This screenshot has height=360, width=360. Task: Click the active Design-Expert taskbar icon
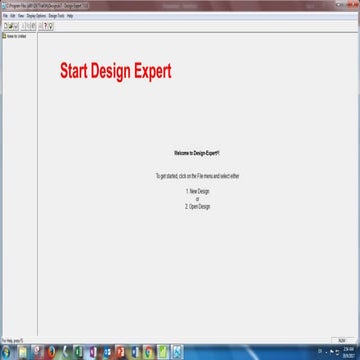(x=178, y=352)
